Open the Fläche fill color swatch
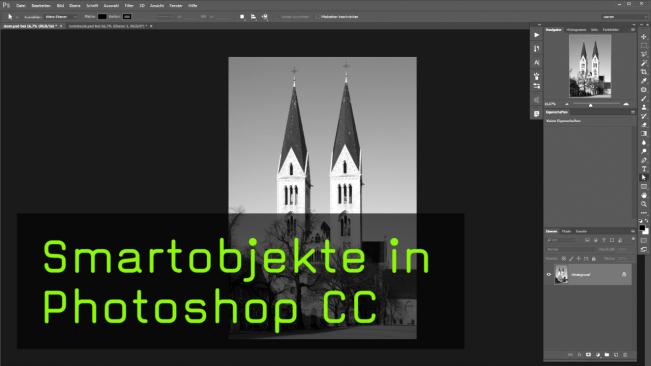This screenshot has width=651, height=366. 102,17
